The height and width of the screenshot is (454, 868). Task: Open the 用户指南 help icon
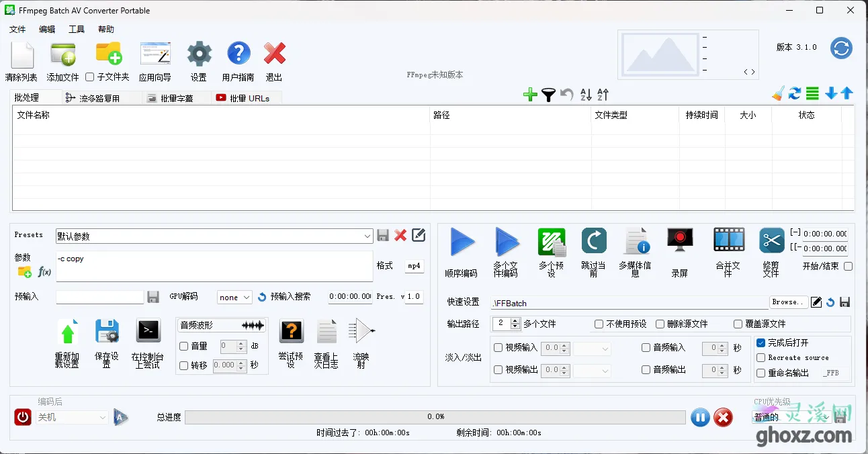(x=238, y=54)
